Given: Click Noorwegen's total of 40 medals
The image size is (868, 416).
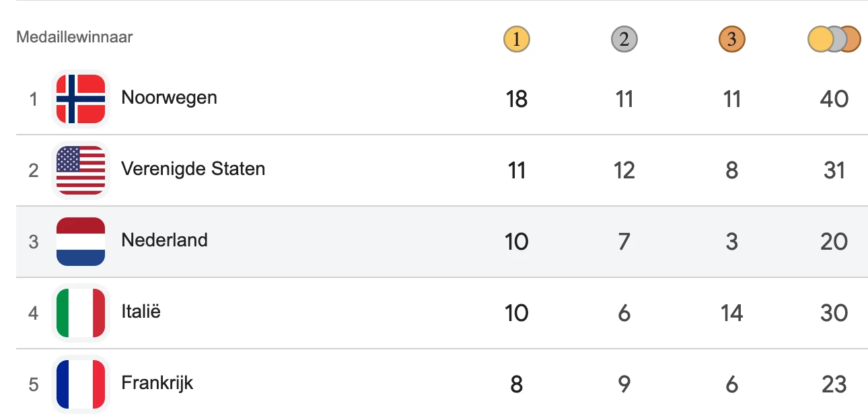Looking at the screenshot, I should [834, 100].
